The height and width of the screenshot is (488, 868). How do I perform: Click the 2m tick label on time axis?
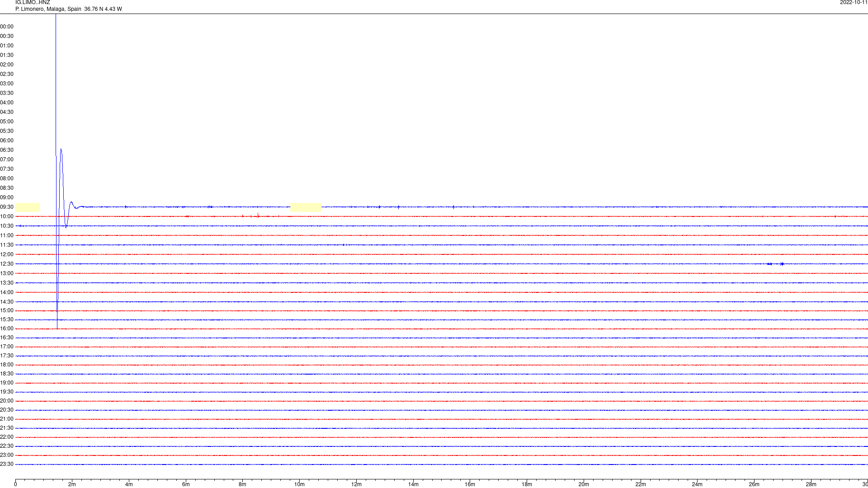72,484
